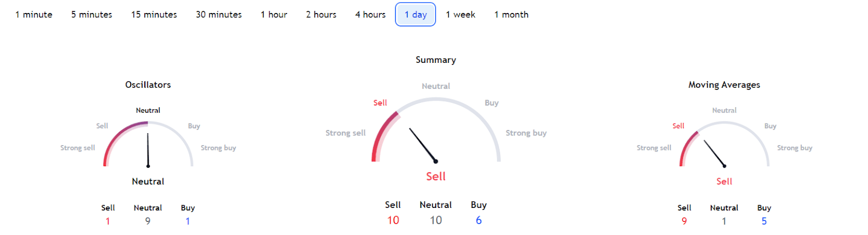Switch to the 5 minutes timeframe
Image resolution: width=868 pixels, height=235 pixels.
point(92,15)
